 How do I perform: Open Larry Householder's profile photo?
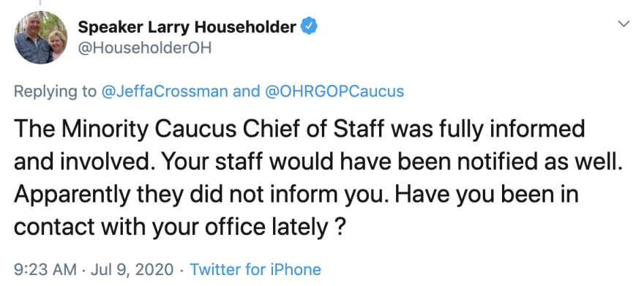[x=41, y=38]
